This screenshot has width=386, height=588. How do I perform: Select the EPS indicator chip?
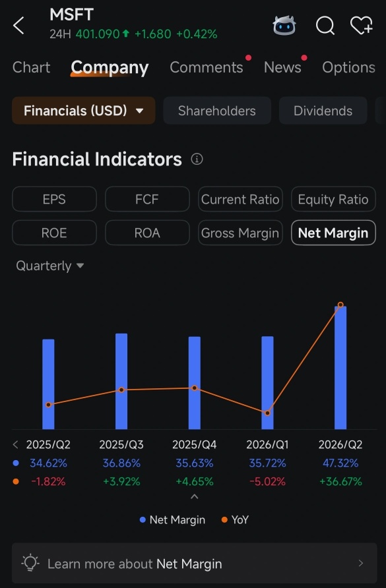coord(55,199)
